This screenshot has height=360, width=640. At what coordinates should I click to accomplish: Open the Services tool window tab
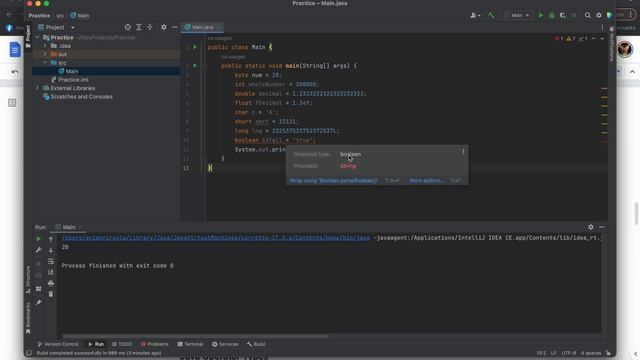pyautogui.click(x=225, y=344)
